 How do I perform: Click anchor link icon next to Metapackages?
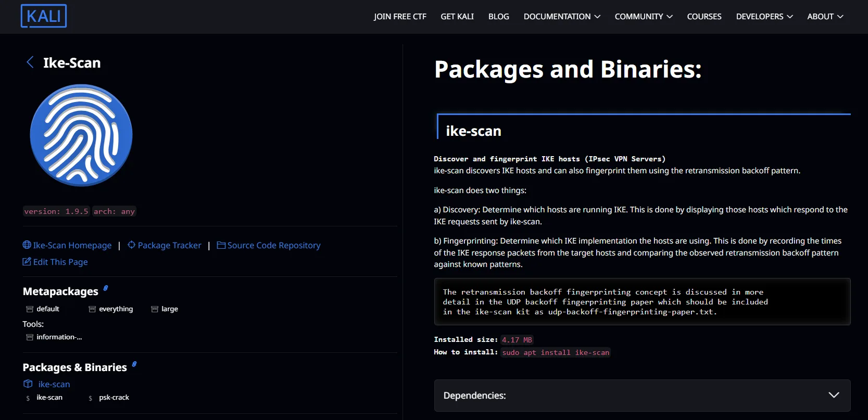coord(106,288)
